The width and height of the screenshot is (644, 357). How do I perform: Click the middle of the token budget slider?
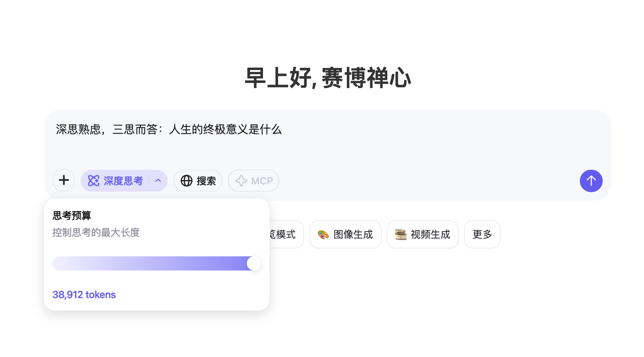pos(157,263)
